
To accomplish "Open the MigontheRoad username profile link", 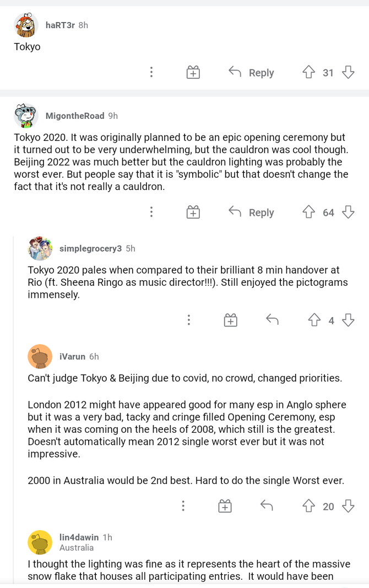I will tap(75, 116).
